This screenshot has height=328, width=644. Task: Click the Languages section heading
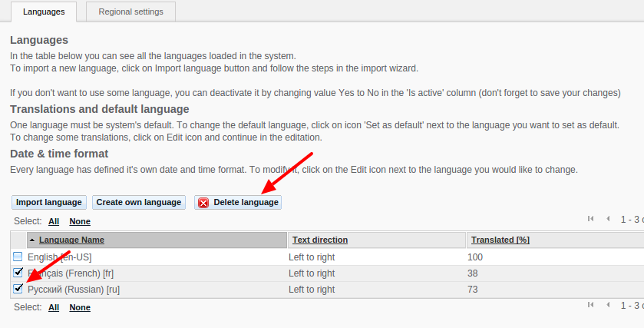[39, 40]
